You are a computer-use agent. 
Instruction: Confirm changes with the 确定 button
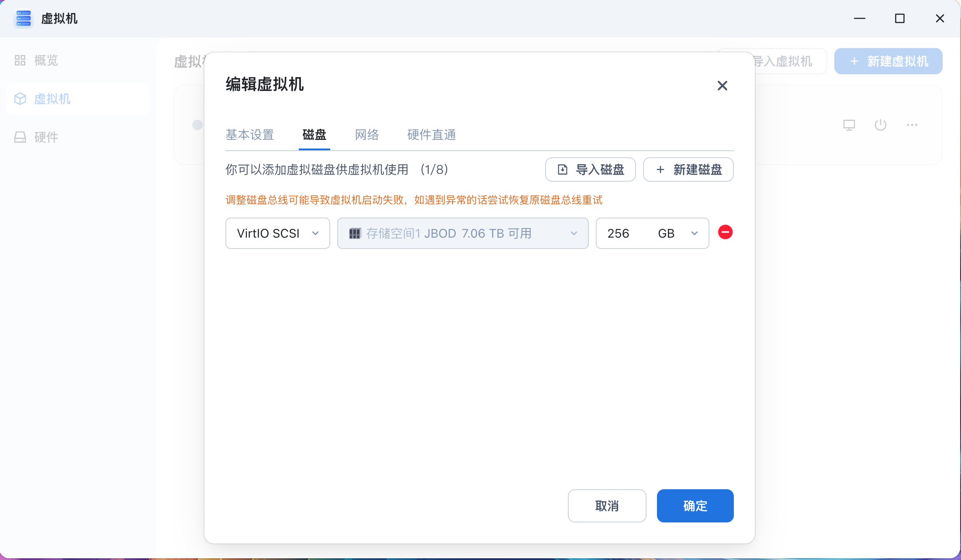pyautogui.click(x=695, y=505)
